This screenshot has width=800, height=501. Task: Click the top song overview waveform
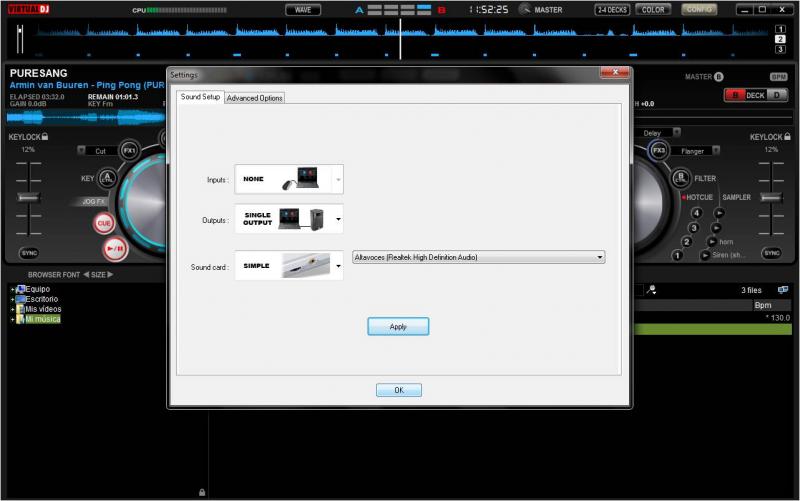(403, 39)
